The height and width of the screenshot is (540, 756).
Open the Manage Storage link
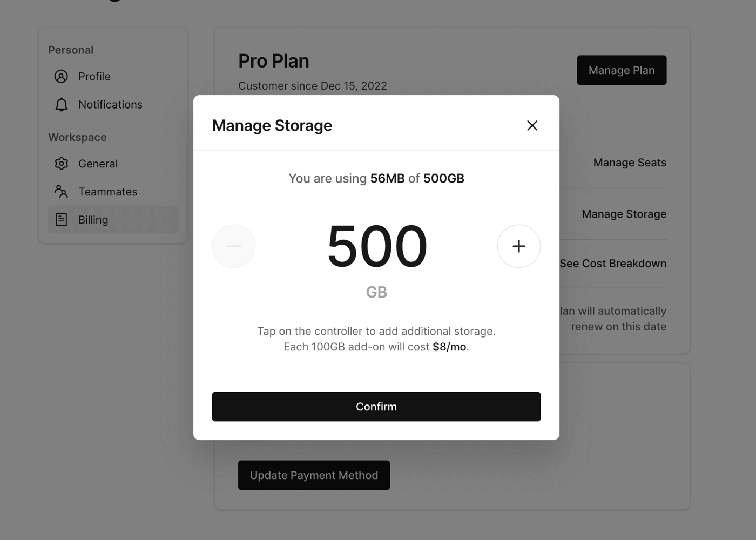pos(624,214)
